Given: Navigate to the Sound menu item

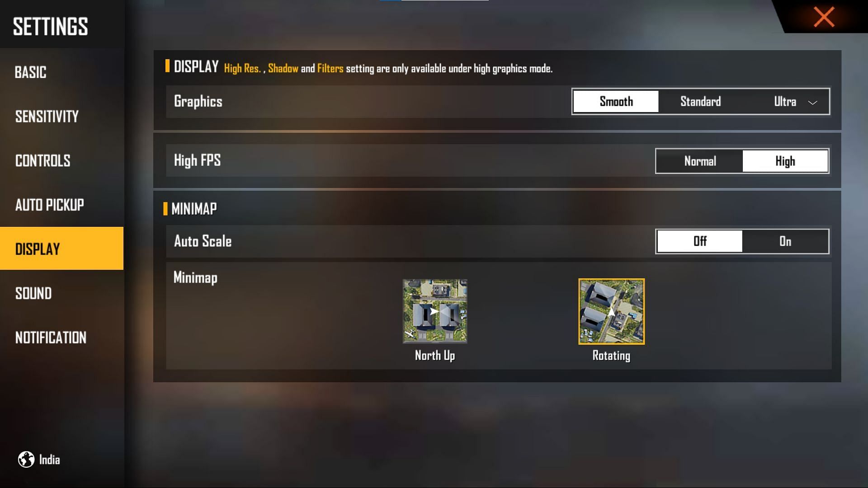Looking at the screenshot, I should (x=33, y=292).
